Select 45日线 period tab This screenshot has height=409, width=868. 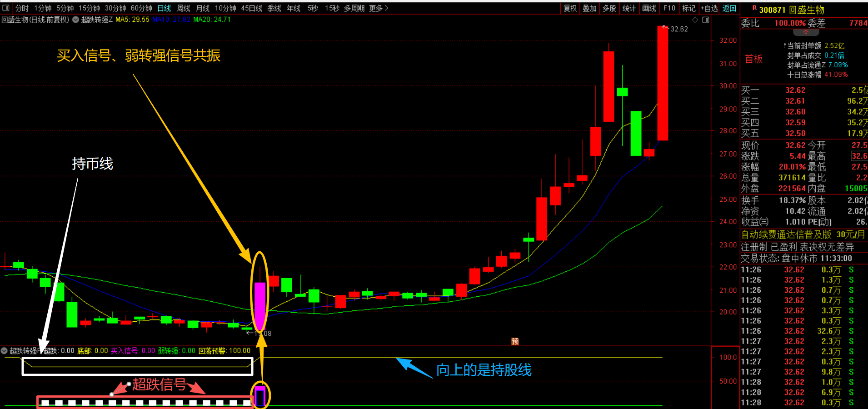click(252, 8)
